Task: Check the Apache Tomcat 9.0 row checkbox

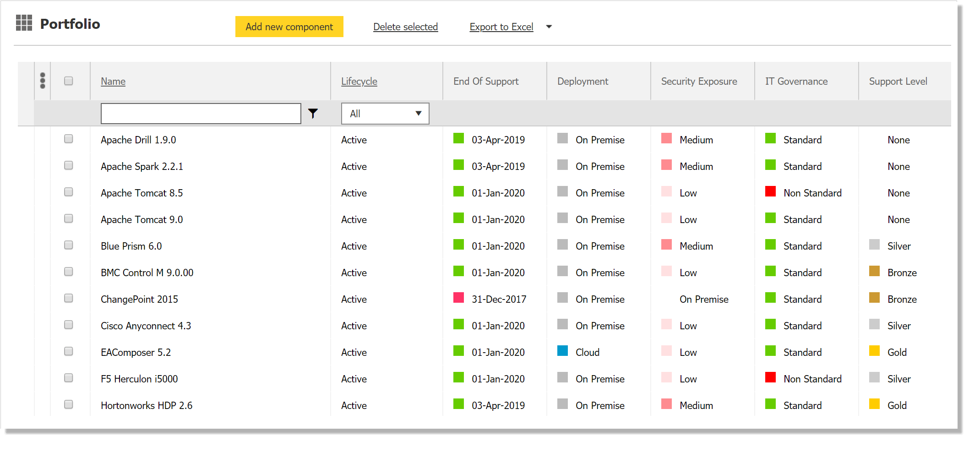Action: tap(69, 218)
